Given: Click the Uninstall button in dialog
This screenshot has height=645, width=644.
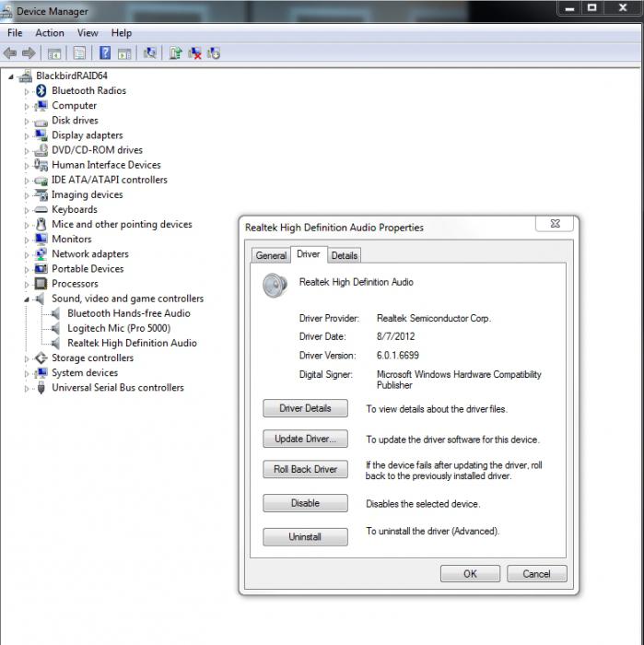Looking at the screenshot, I should coord(305,537).
